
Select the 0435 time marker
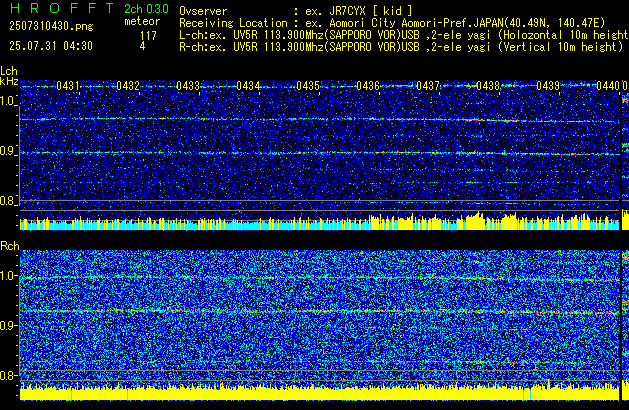(308, 86)
